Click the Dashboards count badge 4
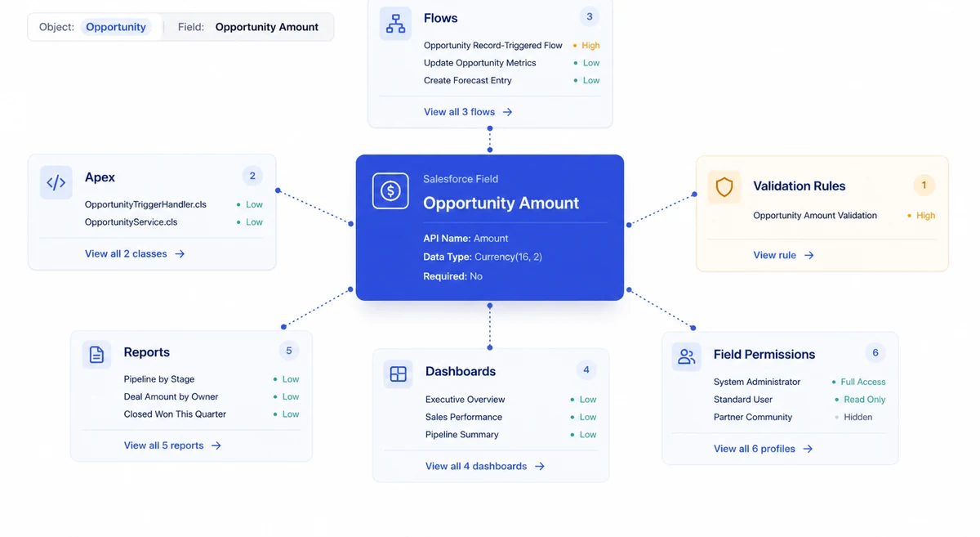980x537 pixels. tap(586, 369)
